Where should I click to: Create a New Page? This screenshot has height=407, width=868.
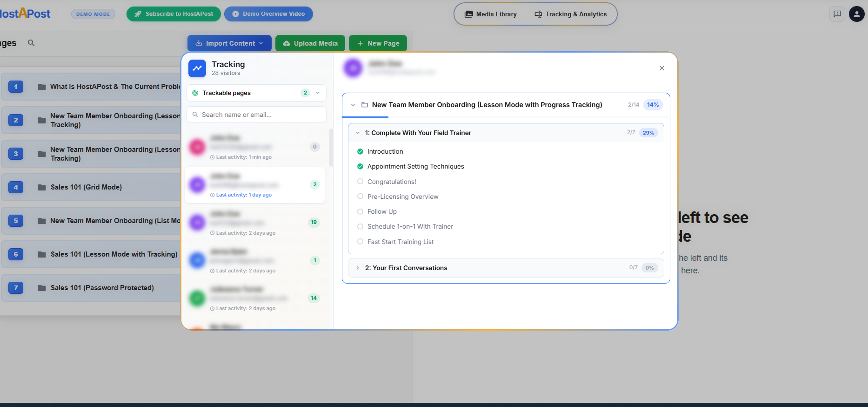click(378, 43)
